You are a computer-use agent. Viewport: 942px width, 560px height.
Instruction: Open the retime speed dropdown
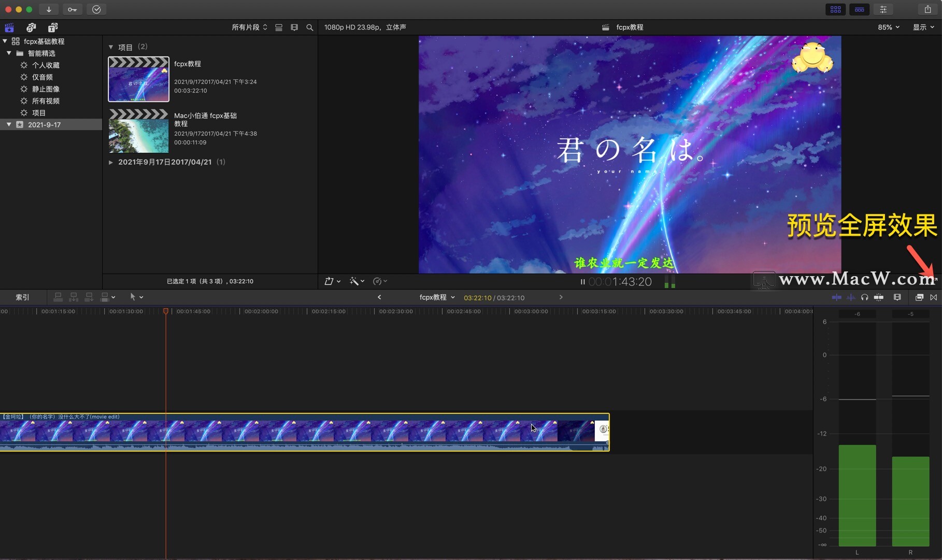tap(380, 281)
